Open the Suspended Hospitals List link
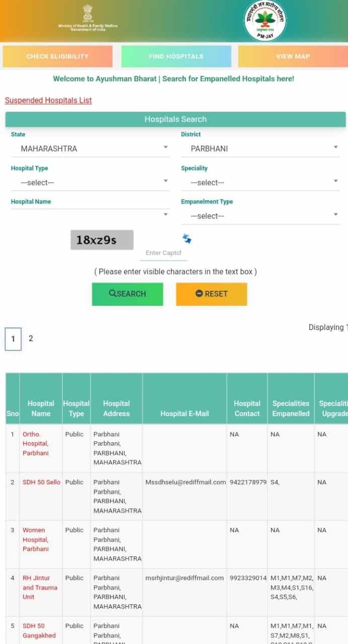 click(48, 100)
